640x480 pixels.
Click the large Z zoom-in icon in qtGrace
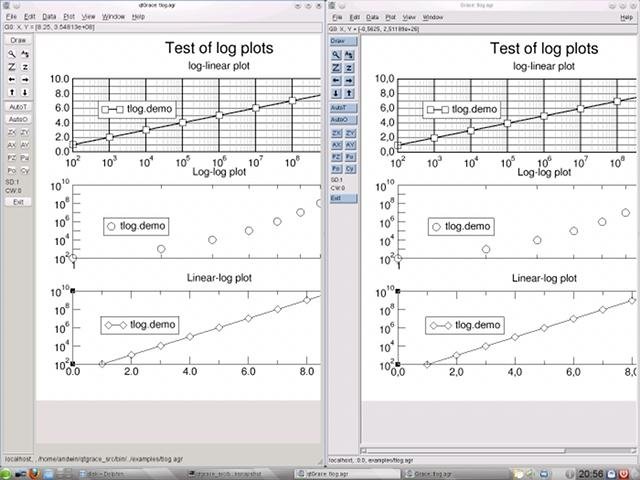(12, 67)
